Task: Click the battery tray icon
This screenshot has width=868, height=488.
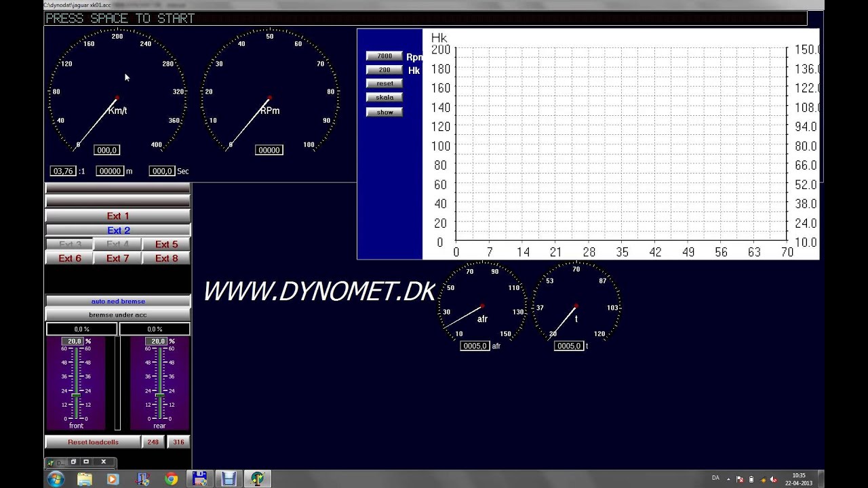Action: pos(751,479)
